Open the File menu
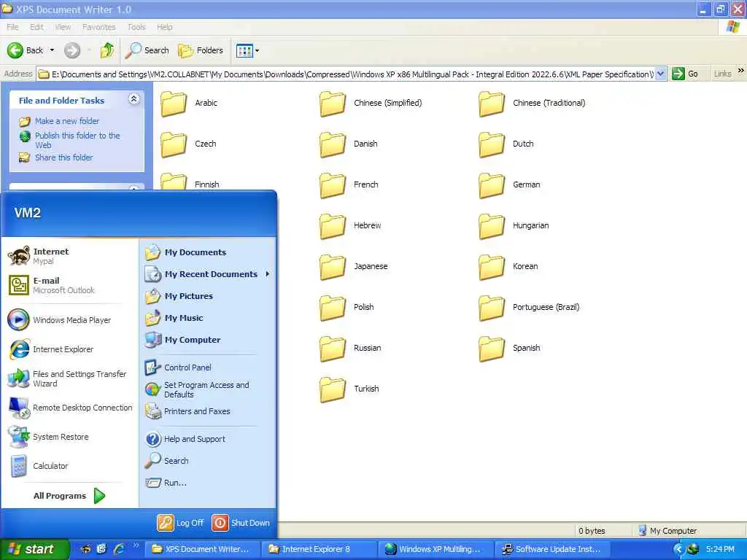The image size is (747, 560). (x=12, y=27)
